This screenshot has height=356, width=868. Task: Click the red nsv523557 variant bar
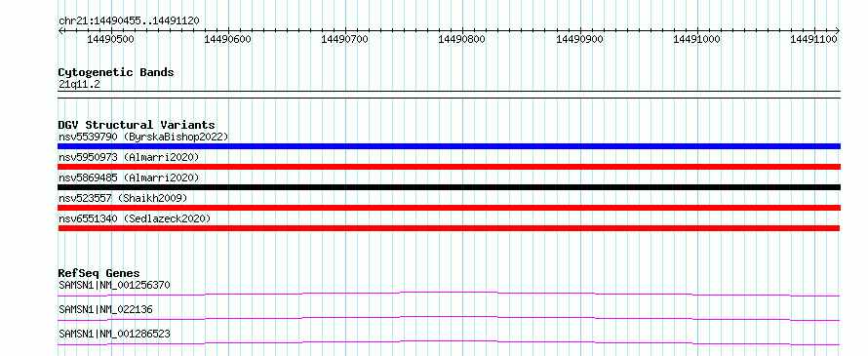449,208
